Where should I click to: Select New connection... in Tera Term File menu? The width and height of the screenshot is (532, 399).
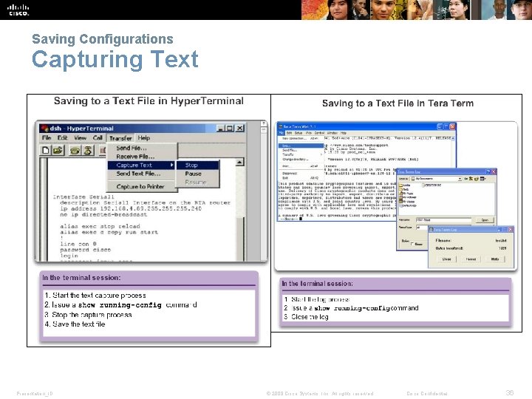(301, 138)
